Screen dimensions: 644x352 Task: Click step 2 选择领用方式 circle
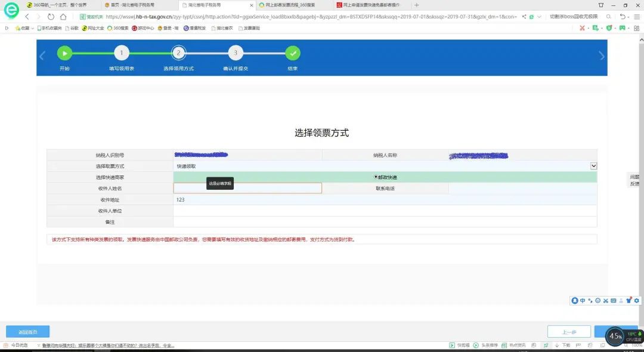[x=178, y=53]
